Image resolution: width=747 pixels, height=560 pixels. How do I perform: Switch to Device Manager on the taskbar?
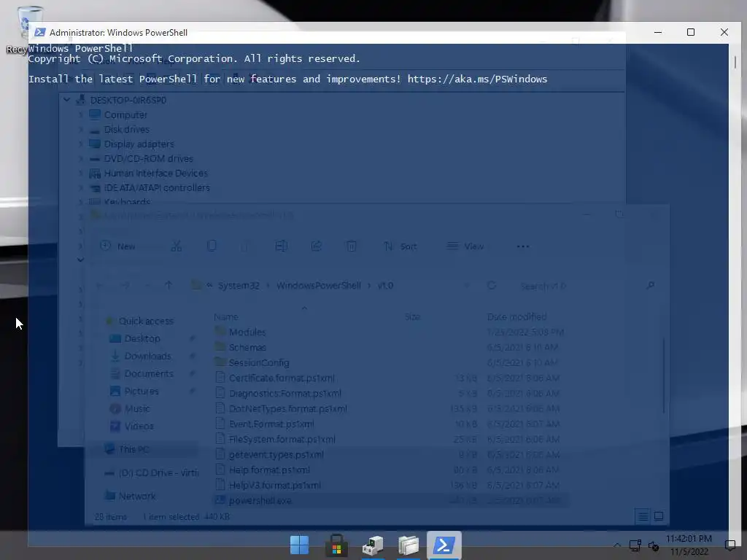click(373, 545)
